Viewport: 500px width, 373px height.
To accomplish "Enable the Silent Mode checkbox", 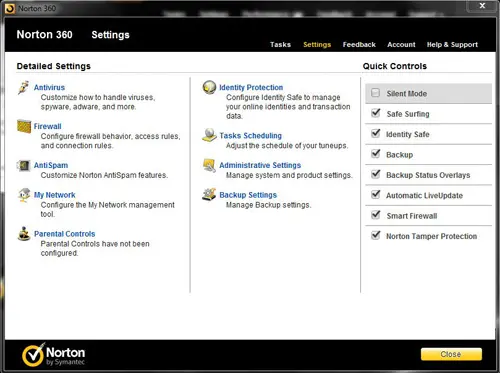I will click(375, 93).
